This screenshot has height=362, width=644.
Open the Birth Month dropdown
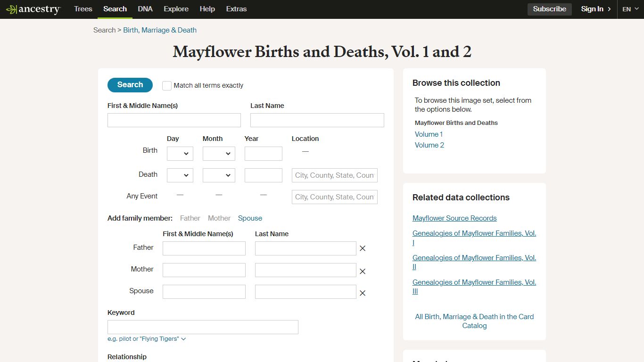(x=219, y=154)
